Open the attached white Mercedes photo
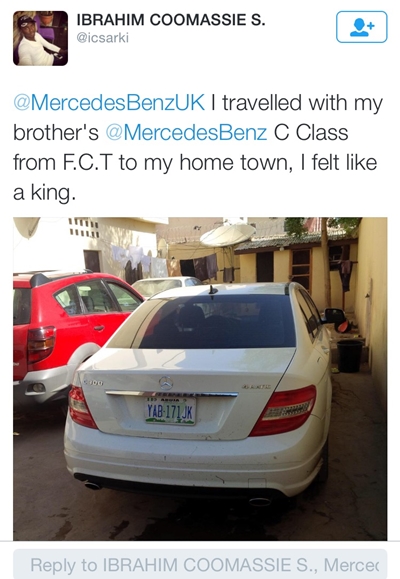 tap(200, 379)
